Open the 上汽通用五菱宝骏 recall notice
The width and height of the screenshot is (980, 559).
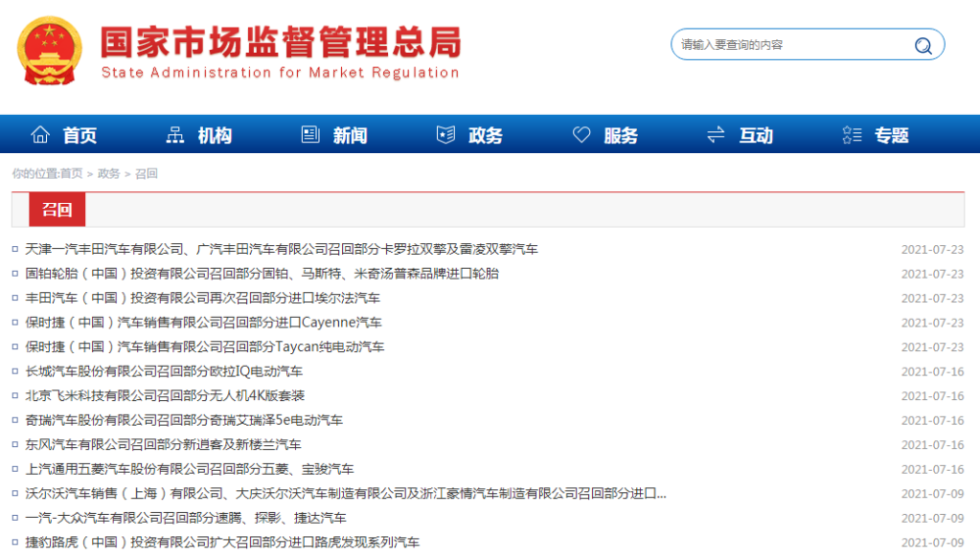189,469
